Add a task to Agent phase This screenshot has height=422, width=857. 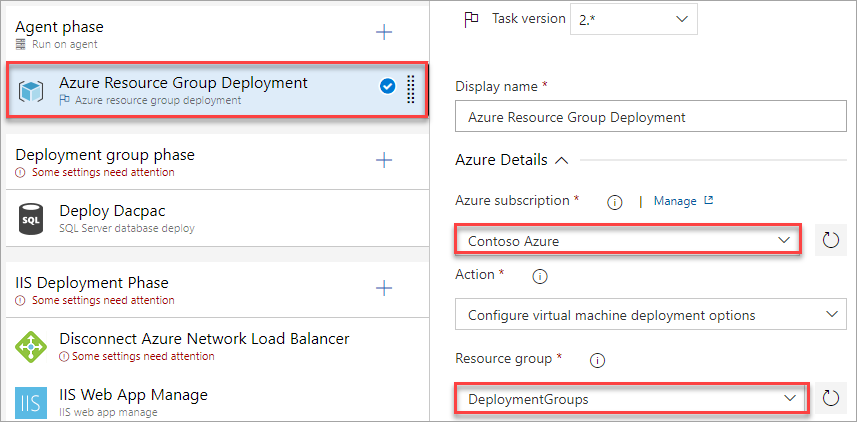[384, 32]
